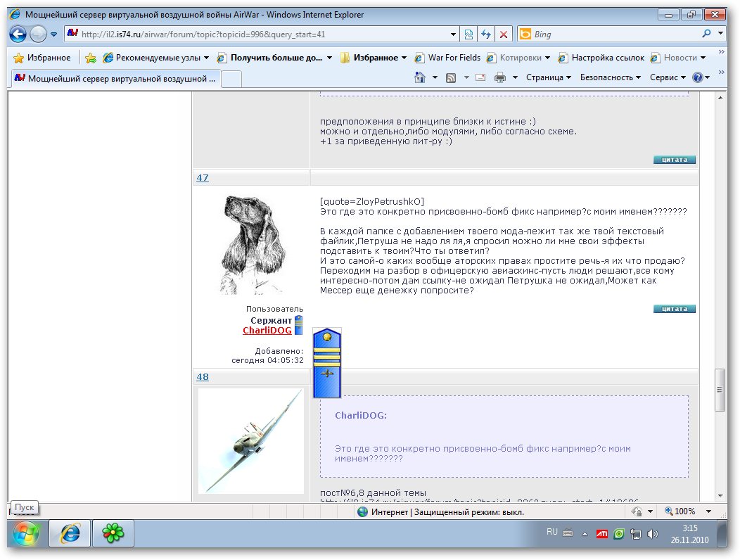The width and height of the screenshot is (740, 560).
Task: Select the Мощнейший сервер виртуальной воздушной tab
Action: [x=115, y=78]
